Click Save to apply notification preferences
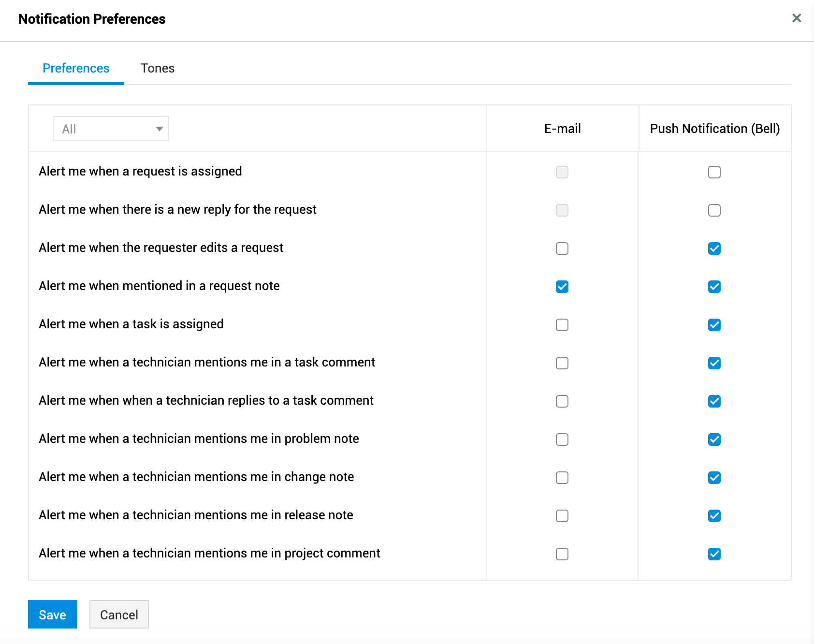Image resolution: width=814 pixels, height=644 pixels. (52, 615)
